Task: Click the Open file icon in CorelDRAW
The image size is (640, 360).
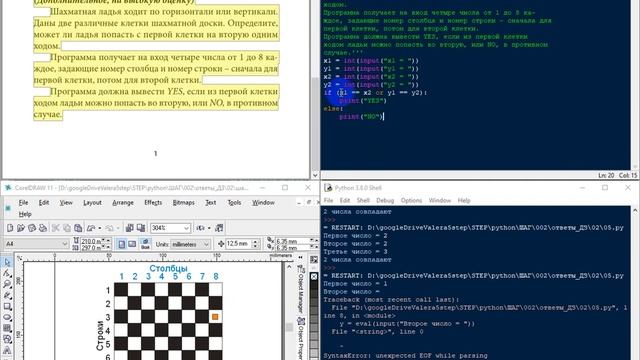Action: [x=21, y=228]
